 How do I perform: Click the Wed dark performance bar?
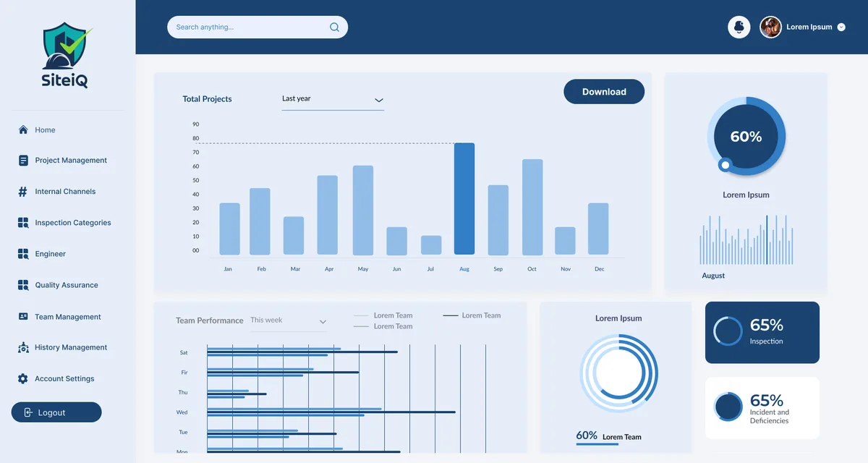(x=331, y=412)
